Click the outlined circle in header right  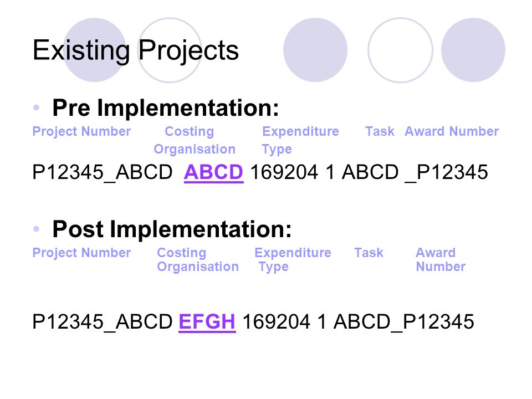[x=400, y=50]
